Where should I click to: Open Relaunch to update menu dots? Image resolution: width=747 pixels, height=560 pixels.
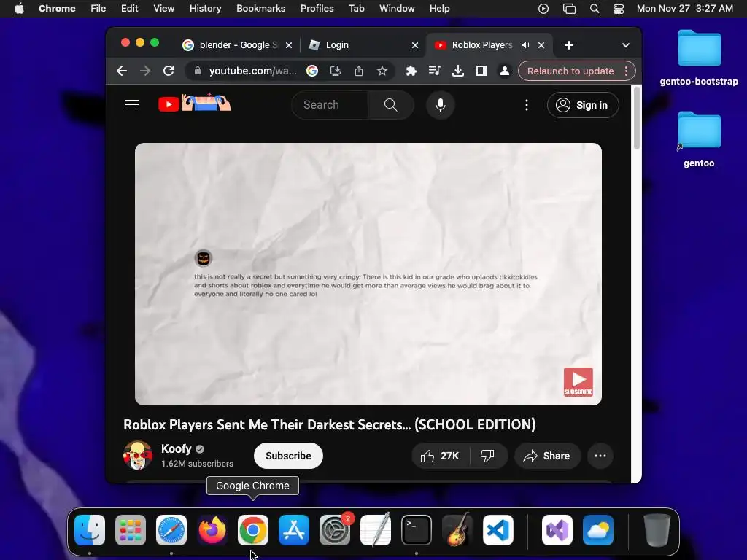[x=626, y=71]
